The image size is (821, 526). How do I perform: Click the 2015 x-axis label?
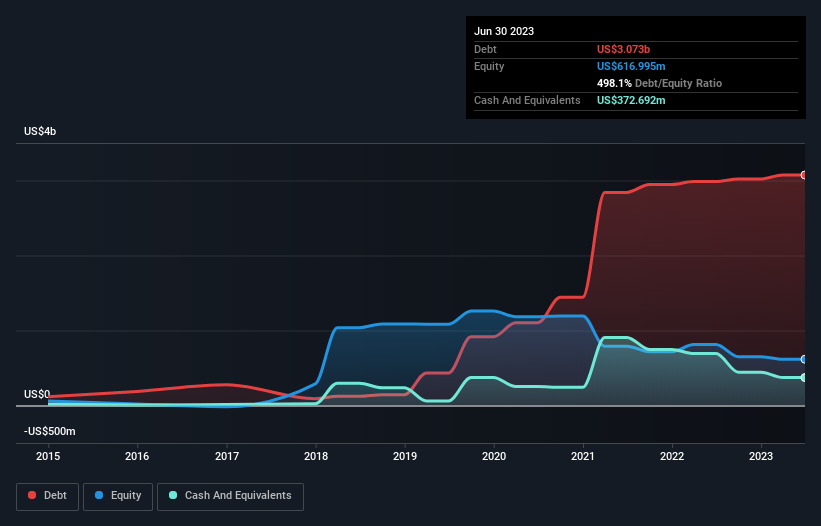click(48, 456)
